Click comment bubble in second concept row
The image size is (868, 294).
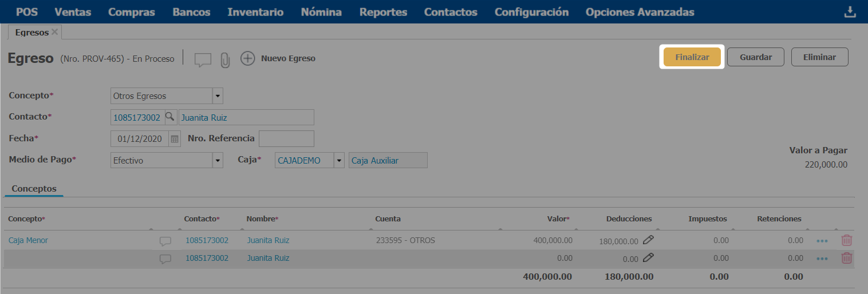click(165, 259)
